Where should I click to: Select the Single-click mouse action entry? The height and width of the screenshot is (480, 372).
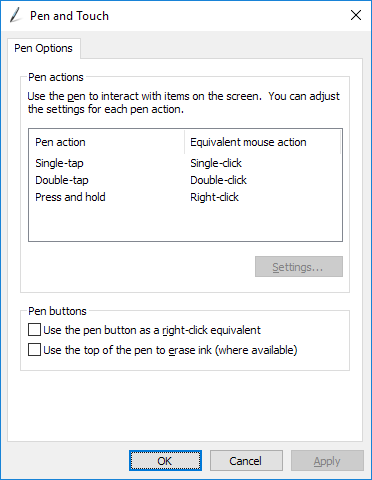tap(216, 163)
